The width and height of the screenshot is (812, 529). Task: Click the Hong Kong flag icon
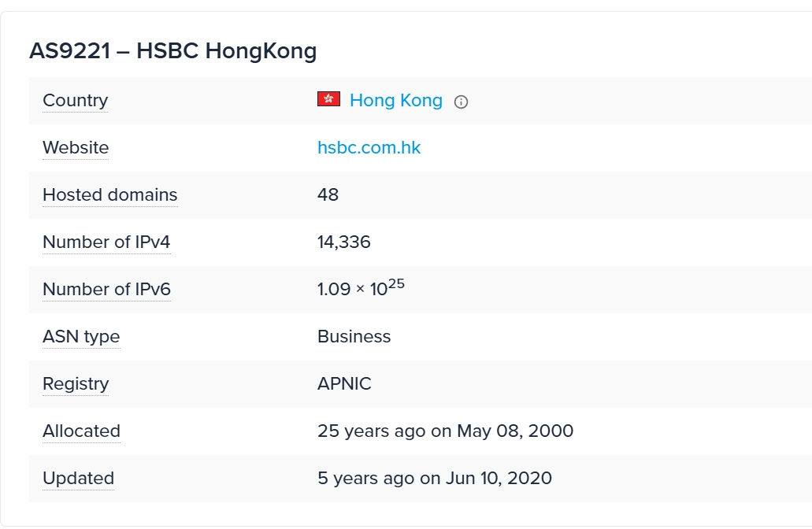[328, 99]
